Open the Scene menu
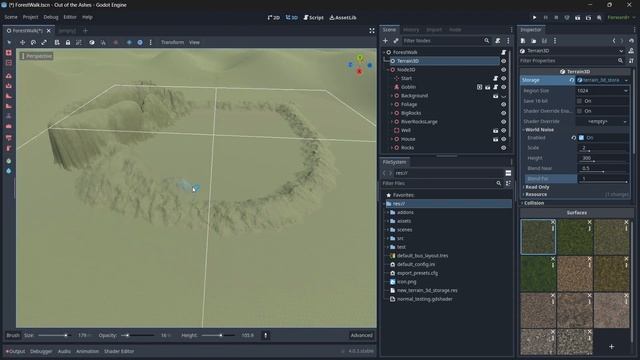 click(11, 17)
